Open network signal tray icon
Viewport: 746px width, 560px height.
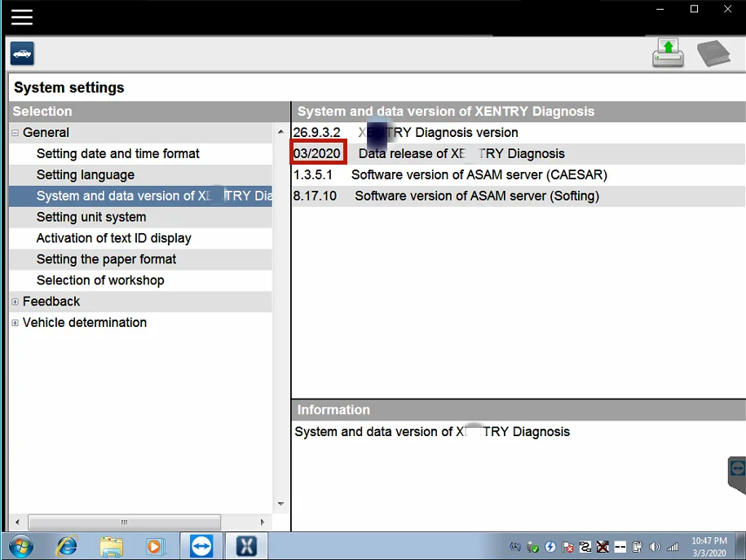click(x=673, y=547)
